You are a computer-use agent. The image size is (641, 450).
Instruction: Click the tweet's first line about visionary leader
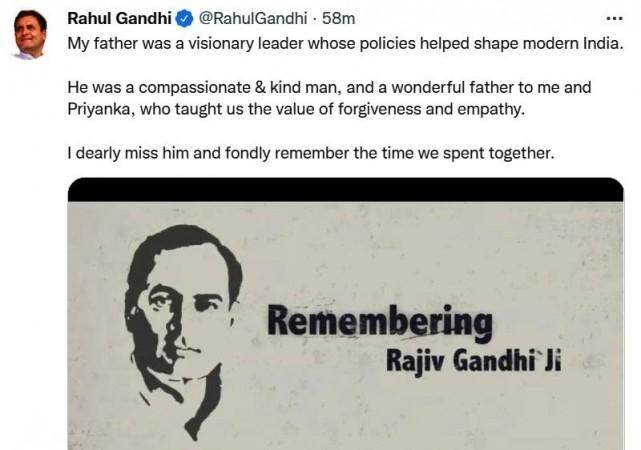(x=351, y=45)
